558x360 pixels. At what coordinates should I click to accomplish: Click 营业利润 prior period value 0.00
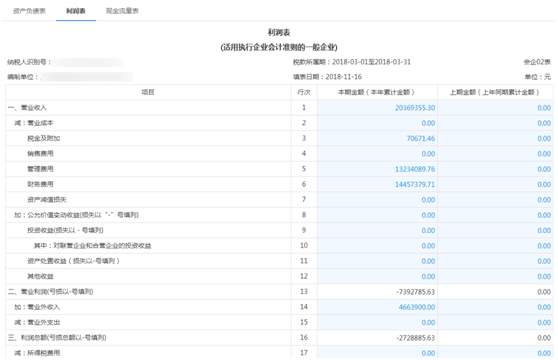544,292
